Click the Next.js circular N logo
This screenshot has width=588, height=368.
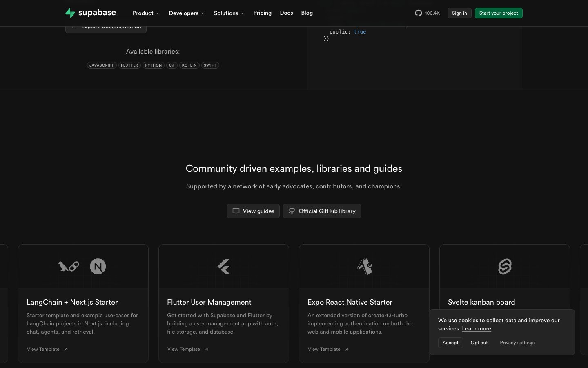click(98, 266)
